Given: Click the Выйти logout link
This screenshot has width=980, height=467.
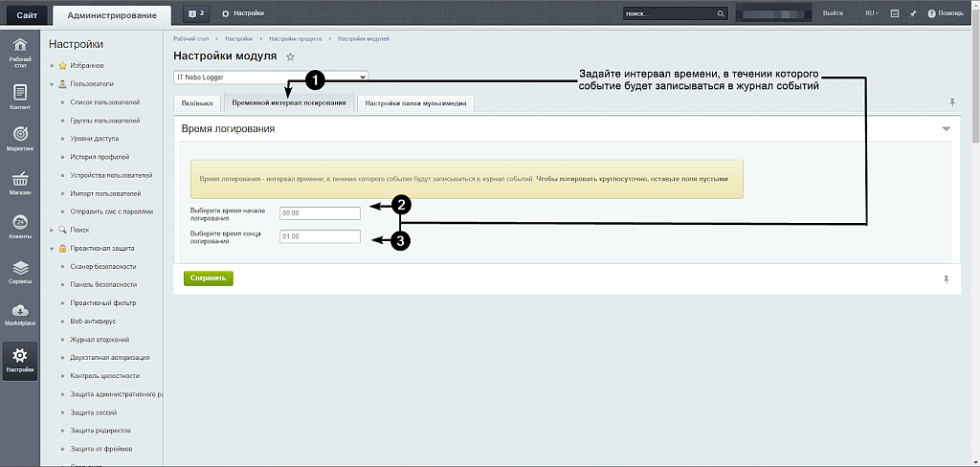Looking at the screenshot, I should point(833,13).
